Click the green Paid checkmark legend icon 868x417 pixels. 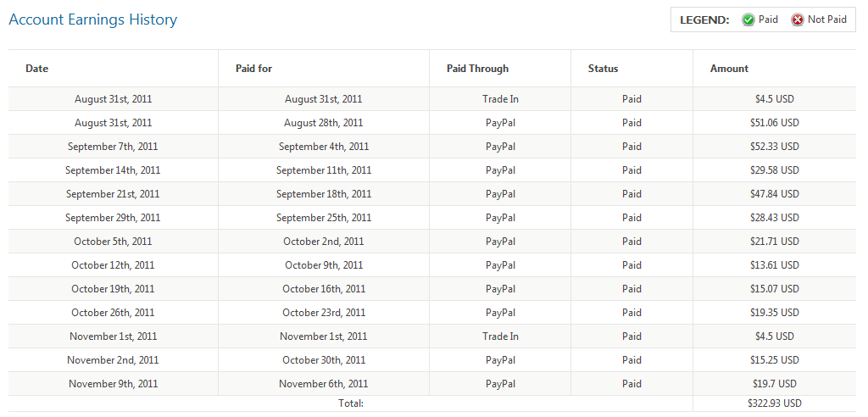click(x=748, y=20)
